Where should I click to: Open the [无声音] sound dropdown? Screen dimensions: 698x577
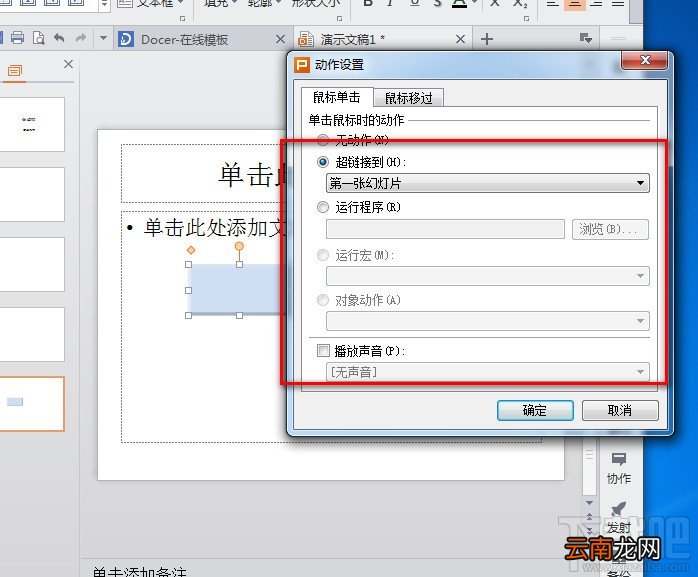pyautogui.click(x=487, y=372)
